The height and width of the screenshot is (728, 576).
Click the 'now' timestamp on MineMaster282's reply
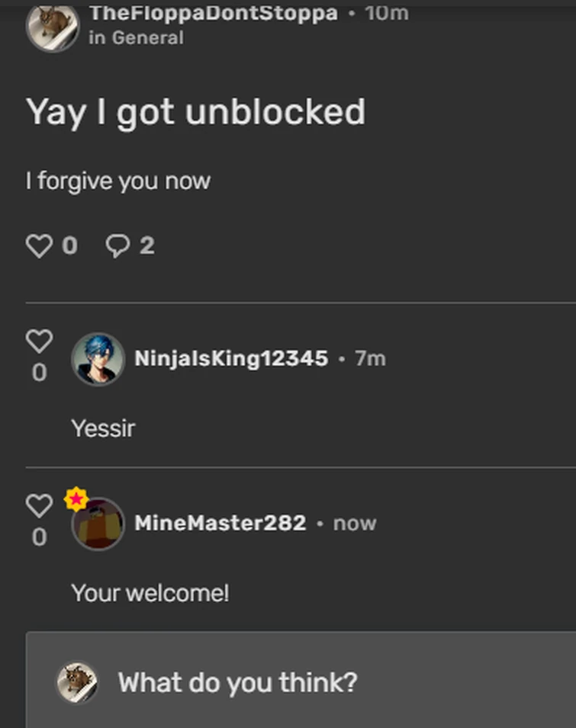pyautogui.click(x=355, y=523)
